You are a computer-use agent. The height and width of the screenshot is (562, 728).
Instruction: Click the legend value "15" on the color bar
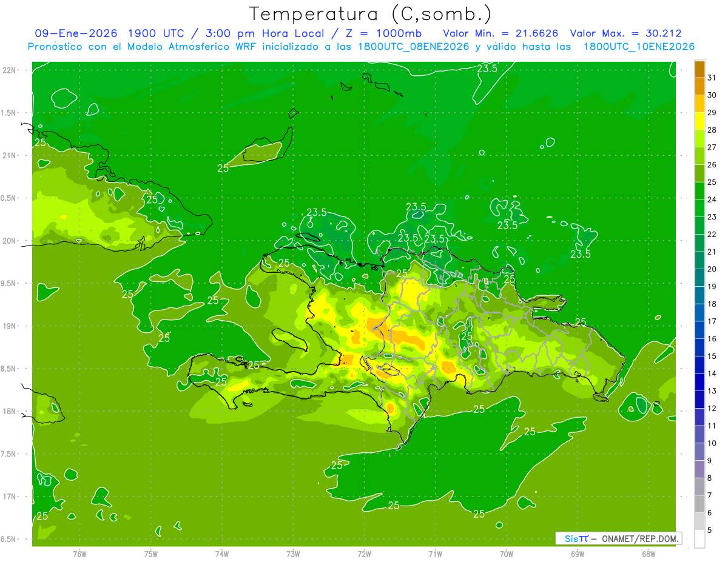712,356
